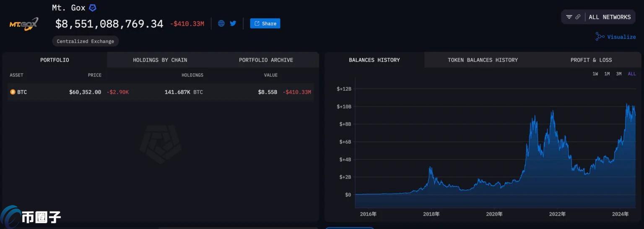
Task: Click the link chain icon near ALL NETWORKS
Action: pos(578,17)
